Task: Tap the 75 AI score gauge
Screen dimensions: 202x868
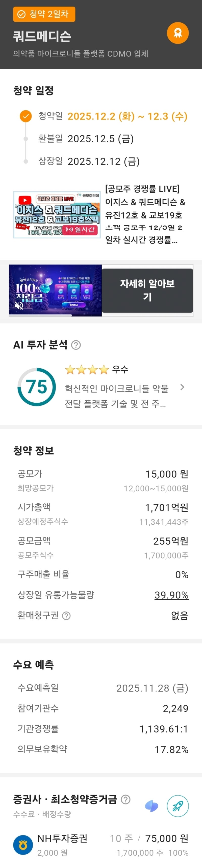Action: coord(36,387)
